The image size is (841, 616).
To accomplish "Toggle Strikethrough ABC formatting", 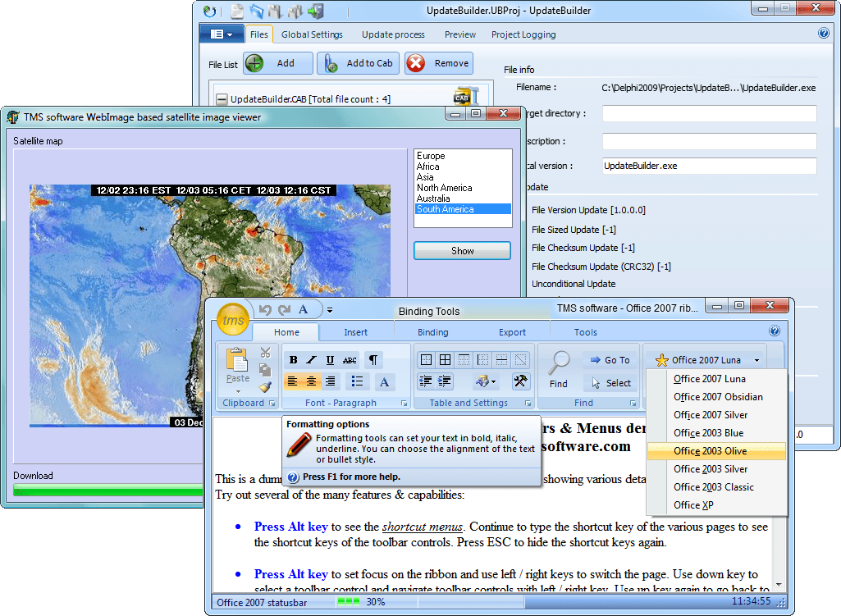I will [x=350, y=360].
